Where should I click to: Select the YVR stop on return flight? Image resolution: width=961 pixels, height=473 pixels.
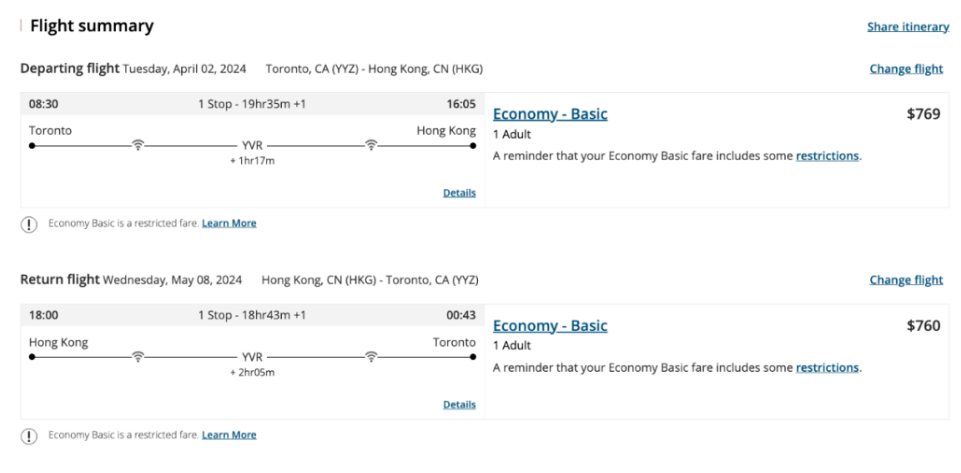[252, 357]
